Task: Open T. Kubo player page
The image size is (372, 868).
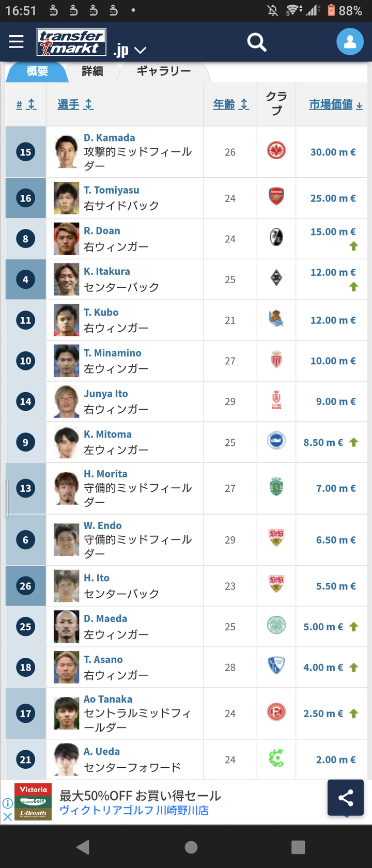Action: coord(101,312)
